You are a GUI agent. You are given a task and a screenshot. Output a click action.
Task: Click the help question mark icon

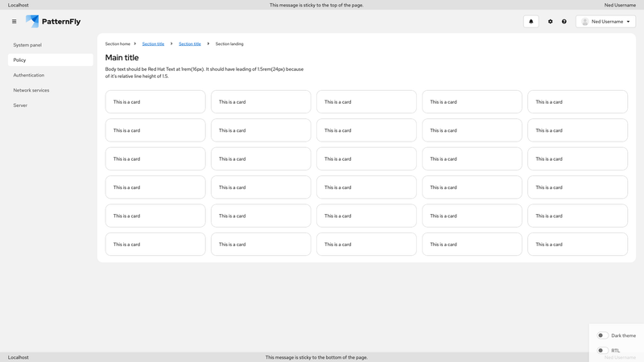point(564,22)
